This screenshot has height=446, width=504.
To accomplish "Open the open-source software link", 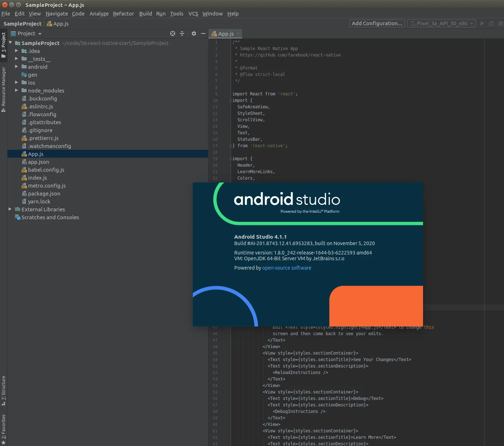I will click(287, 268).
